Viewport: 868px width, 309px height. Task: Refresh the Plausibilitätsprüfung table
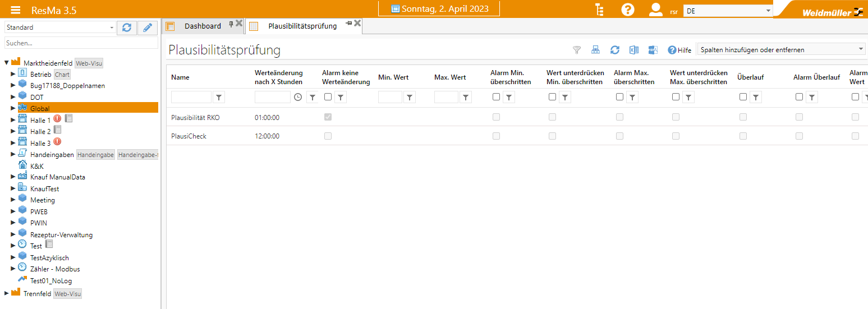coord(615,50)
